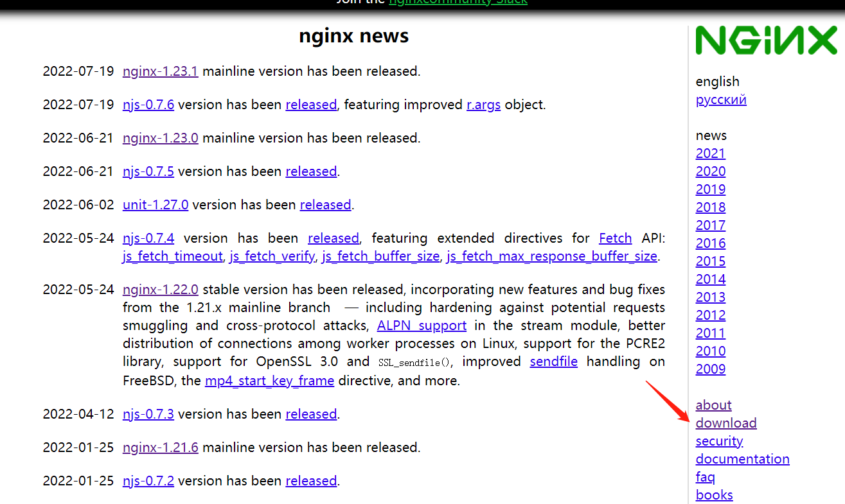Go to the download page

pyautogui.click(x=726, y=423)
